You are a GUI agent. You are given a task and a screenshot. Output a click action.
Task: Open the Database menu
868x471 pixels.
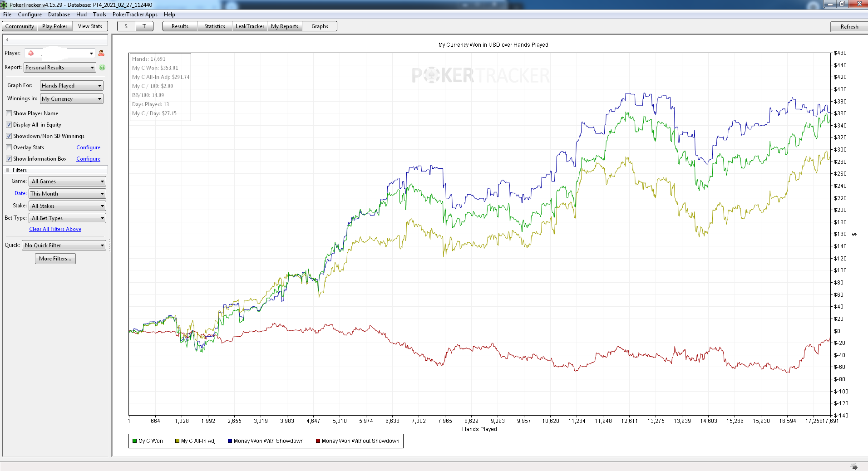coord(59,15)
